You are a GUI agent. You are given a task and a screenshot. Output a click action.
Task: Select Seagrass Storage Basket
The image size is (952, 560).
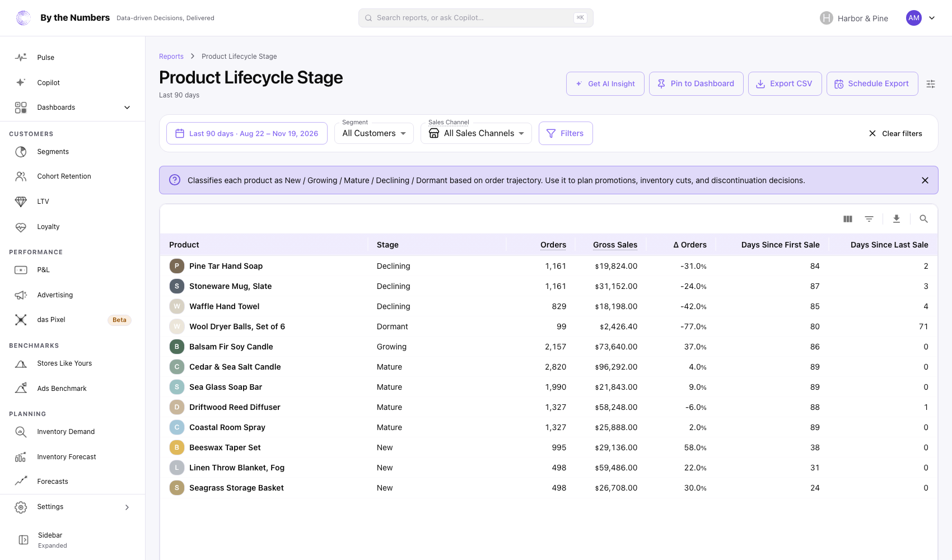(x=236, y=488)
